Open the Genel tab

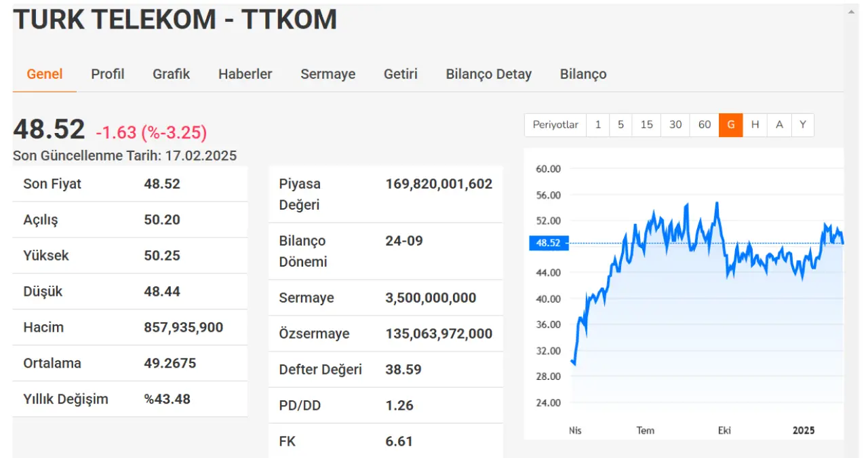(45, 74)
